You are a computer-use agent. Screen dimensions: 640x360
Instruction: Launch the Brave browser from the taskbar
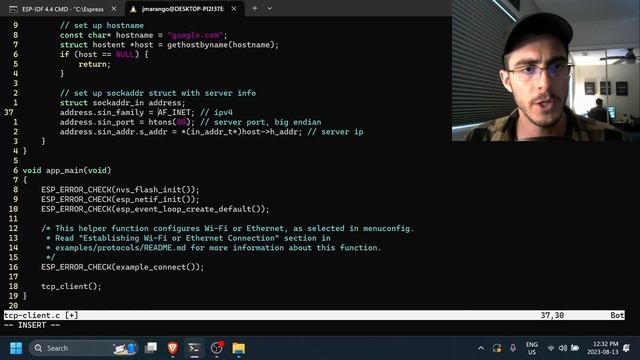pos(173,348)
